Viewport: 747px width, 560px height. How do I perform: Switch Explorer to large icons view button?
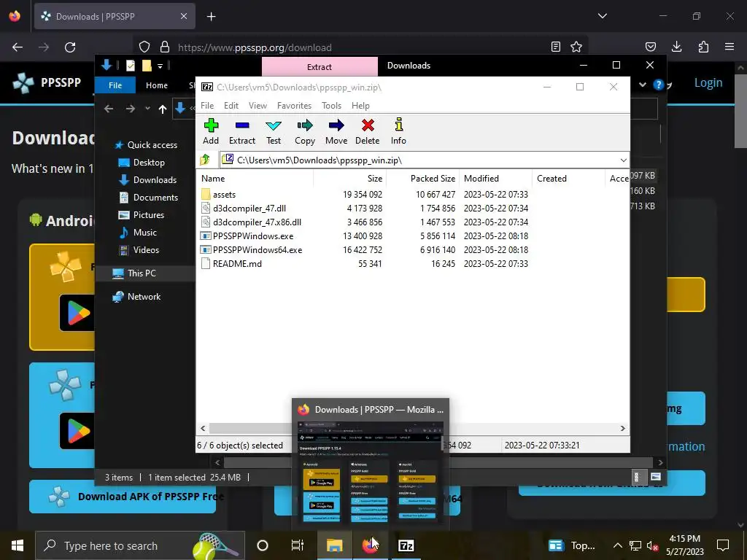coord(656,477)
